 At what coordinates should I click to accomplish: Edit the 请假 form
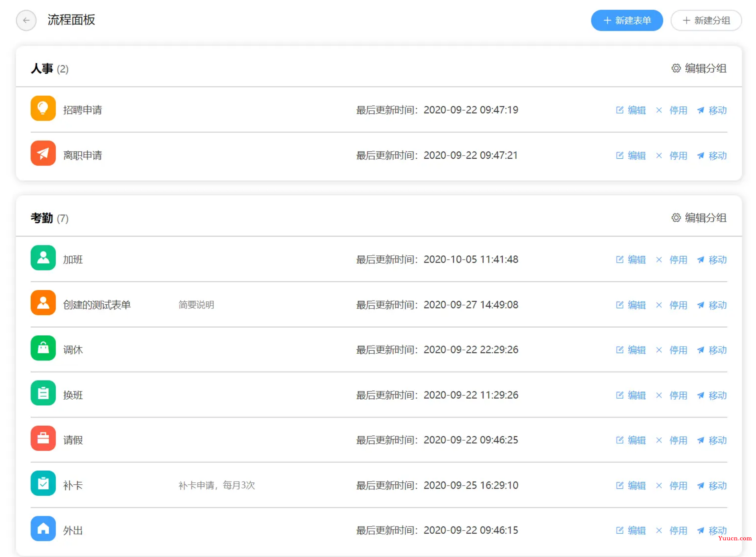[x=631, y=440]
